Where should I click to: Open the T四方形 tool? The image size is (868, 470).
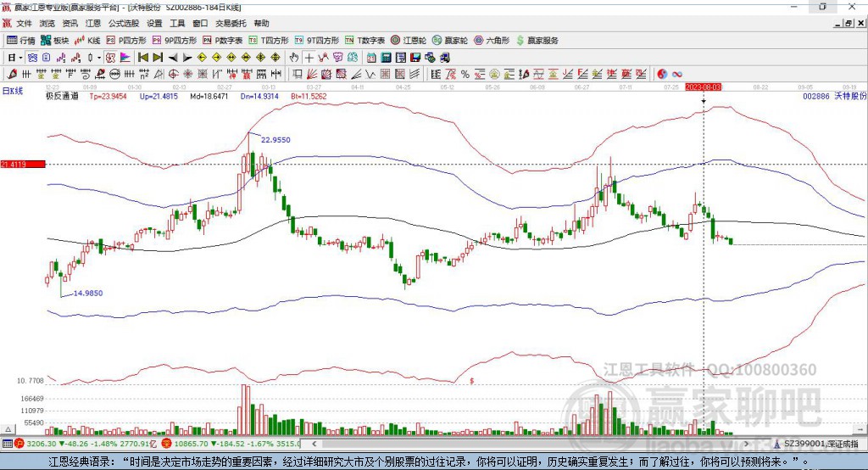[269, 41]
